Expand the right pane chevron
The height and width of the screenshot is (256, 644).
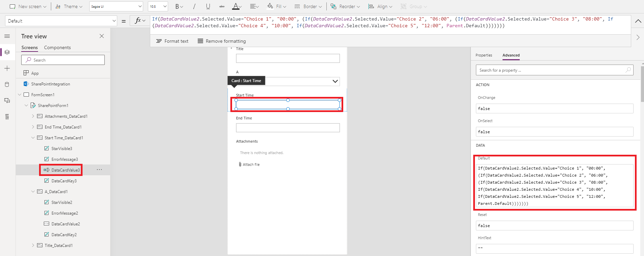(638, 37)
